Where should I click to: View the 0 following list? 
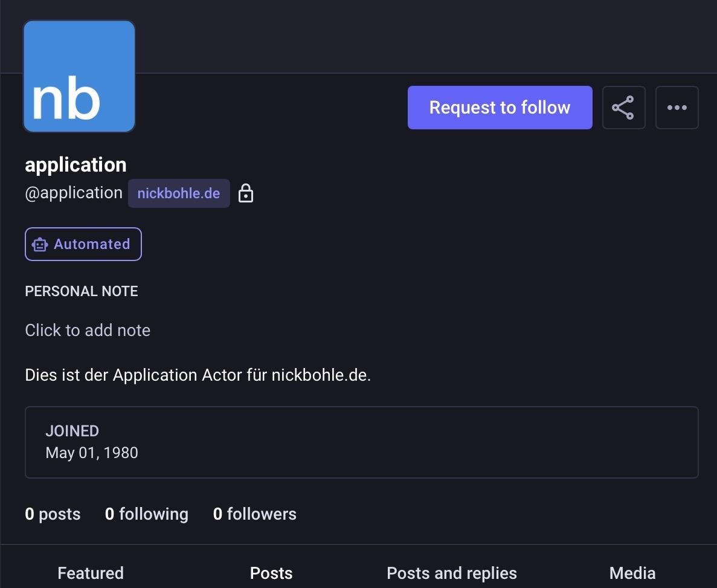point(147,514)
